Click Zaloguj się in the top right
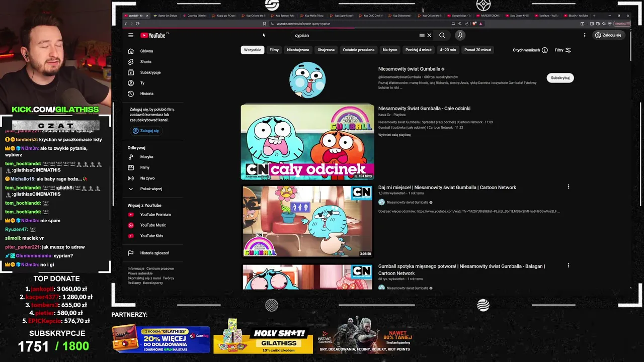This screenshot has width=644, height=362. click(608, 35)
